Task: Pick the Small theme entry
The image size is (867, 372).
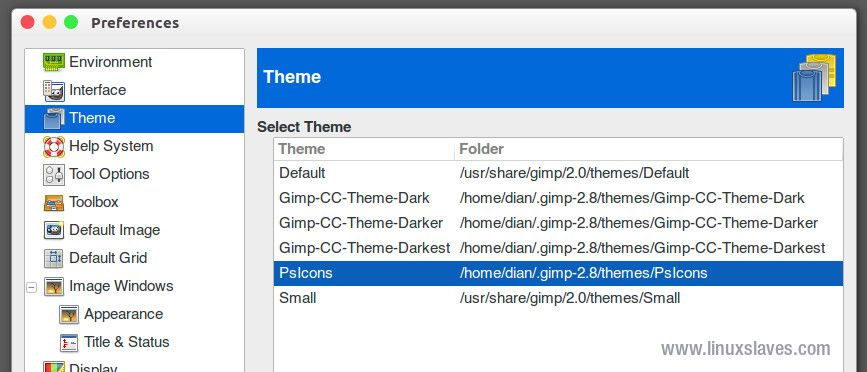Action: pyautogui.click(x=558, y=298)
